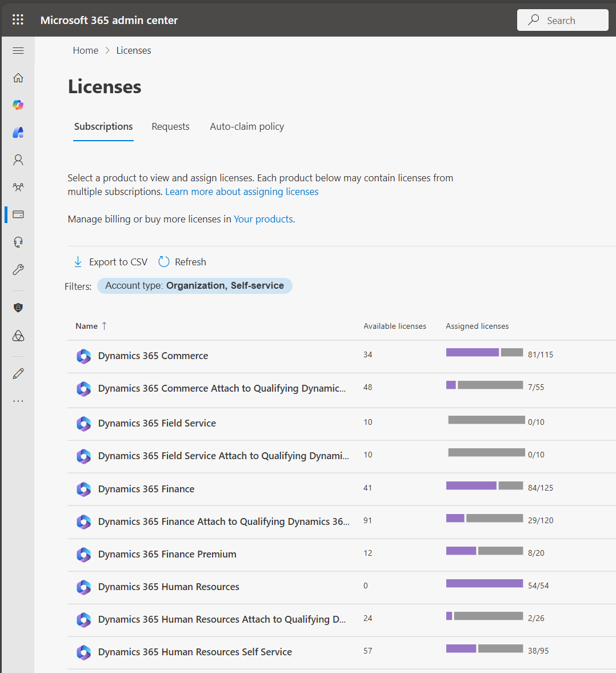Click Human Resources full usage bar 54/54
Image resolution: width=616 pixels, height=673 pixels.
485,583
